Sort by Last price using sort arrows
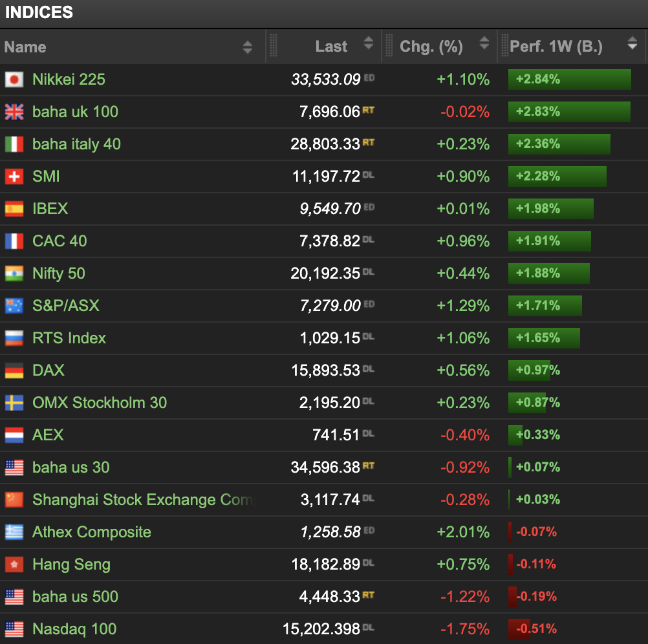648x644 pixels. pyautogui.click(x=369, y=44)
